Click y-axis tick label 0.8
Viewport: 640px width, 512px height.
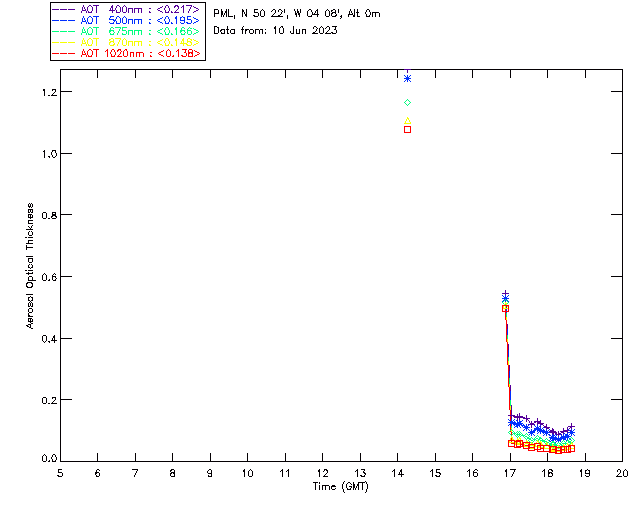(x=49, y=215)
